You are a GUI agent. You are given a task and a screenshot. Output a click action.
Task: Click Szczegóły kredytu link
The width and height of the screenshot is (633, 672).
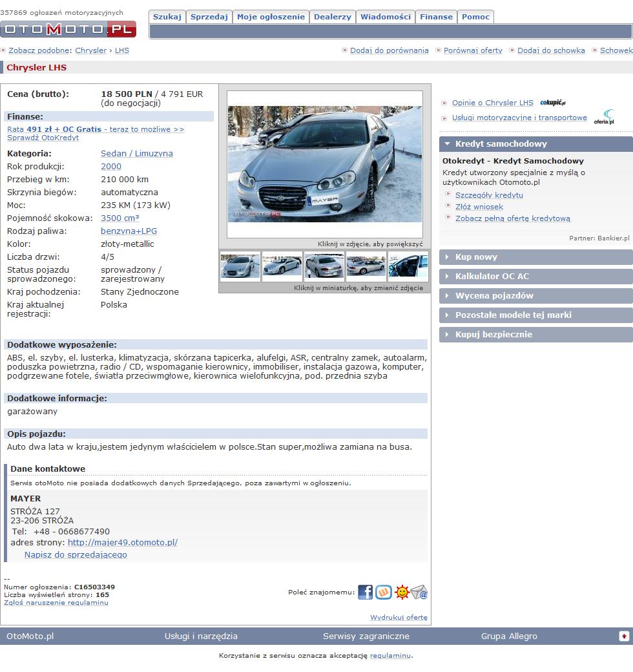(x=489, y=195)
